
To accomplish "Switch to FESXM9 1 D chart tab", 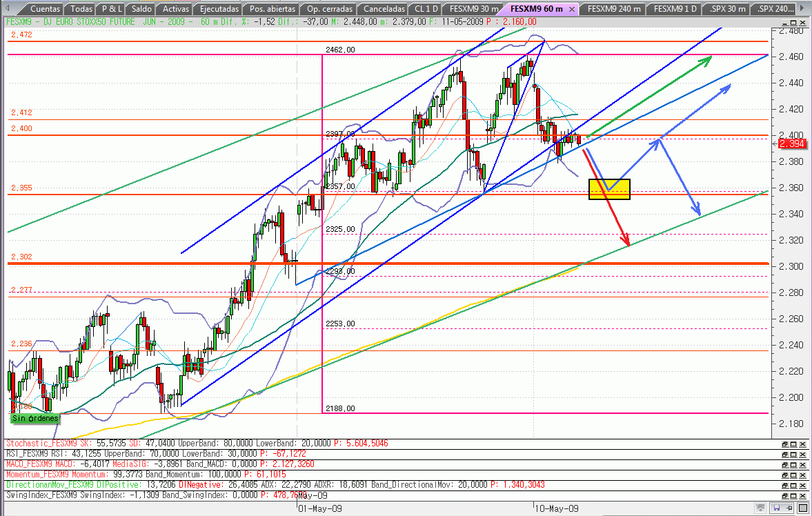I will (x=675, y=9).
